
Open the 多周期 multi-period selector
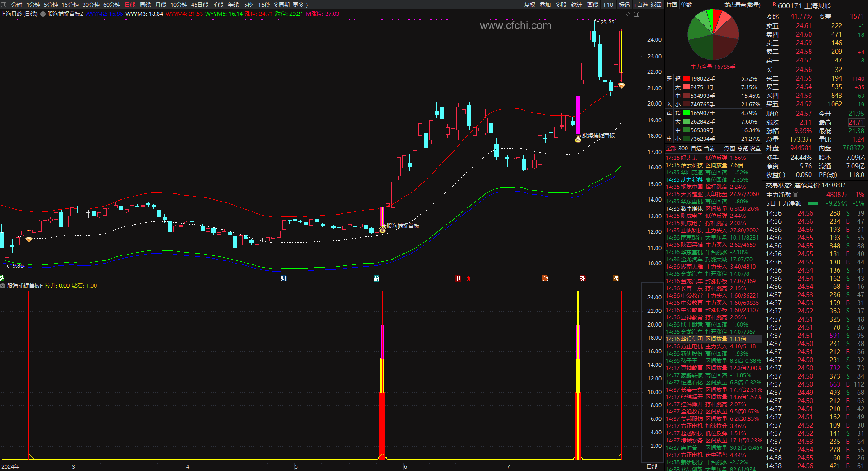(281, 5)
